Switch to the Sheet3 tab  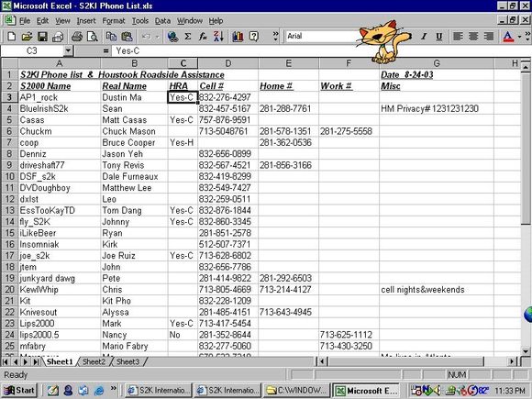pyautogui.click(x=127, y=361)
